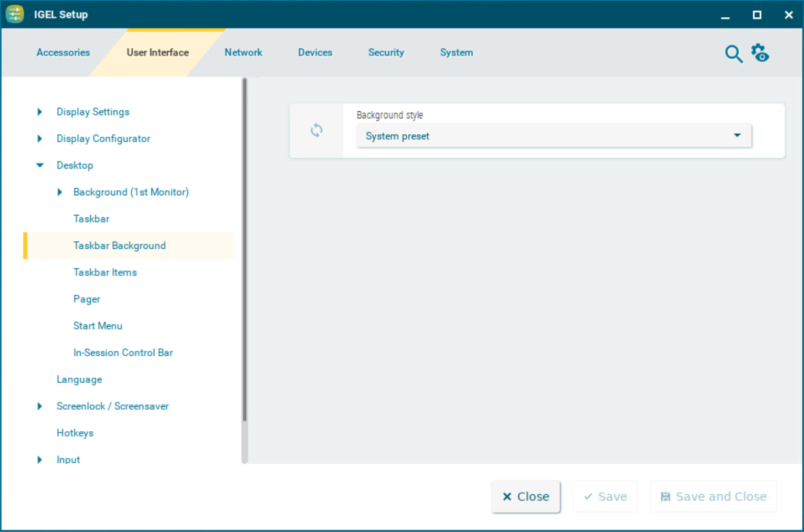Click the Save and Close button
The width and height of the screenshot is (804, 532).
coord(713,497)
